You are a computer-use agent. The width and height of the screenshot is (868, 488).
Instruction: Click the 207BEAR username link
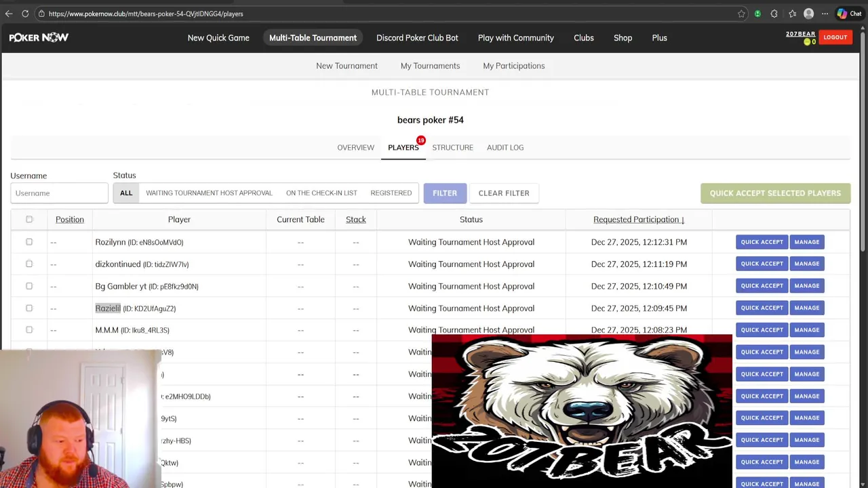pos(800,34)
